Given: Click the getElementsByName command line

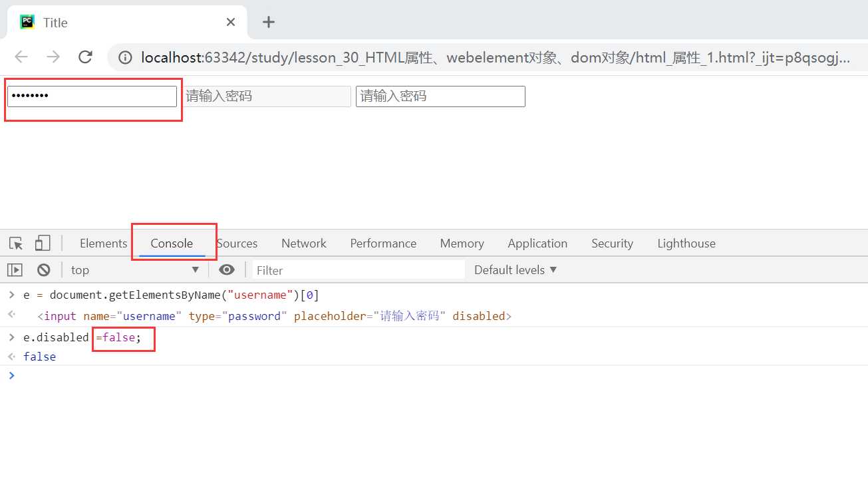Looking at the screenshot, I should click(172, 295).
